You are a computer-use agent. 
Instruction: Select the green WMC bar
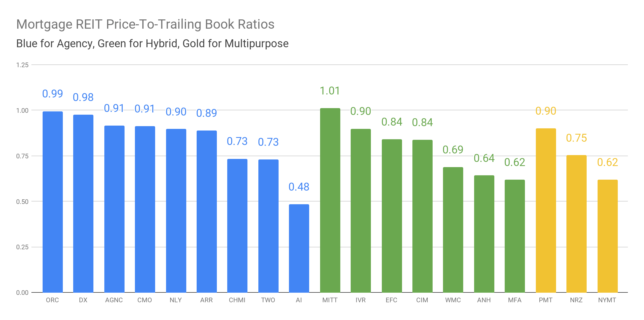[453, 230]
